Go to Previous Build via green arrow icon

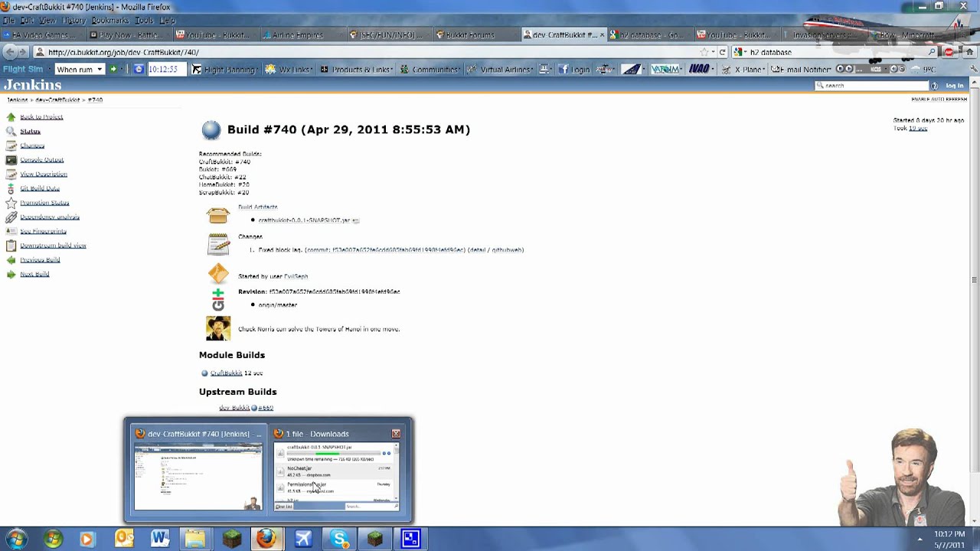pos(11,259)
